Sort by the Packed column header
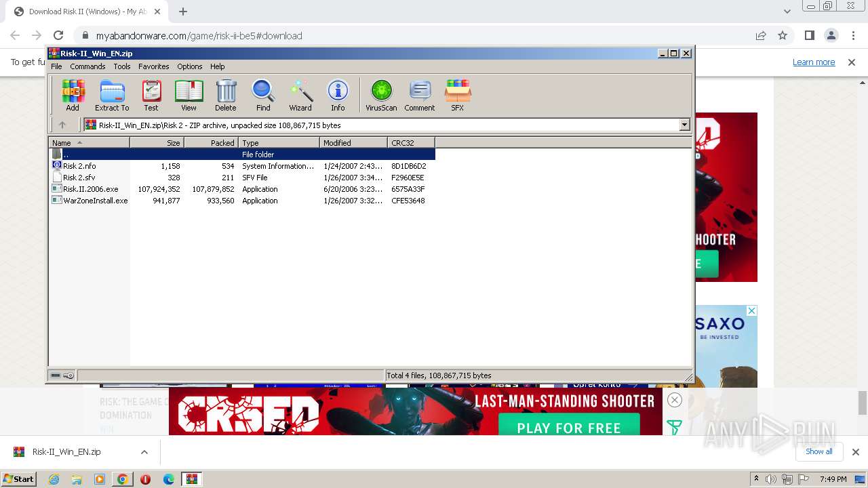868x488 pixels. (212, 142)
